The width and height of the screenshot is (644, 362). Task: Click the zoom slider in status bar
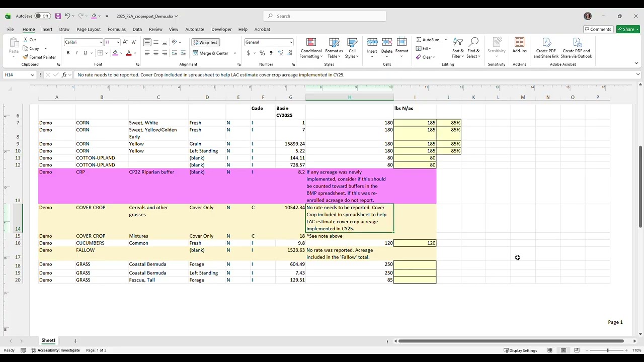pyautogui.click(x=607, y=350)
